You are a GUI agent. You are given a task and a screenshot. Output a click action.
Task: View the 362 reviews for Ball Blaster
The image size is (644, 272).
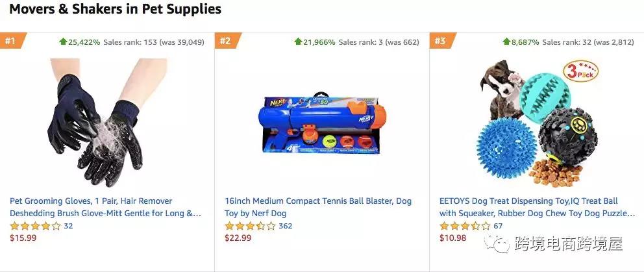coord(285,226)
